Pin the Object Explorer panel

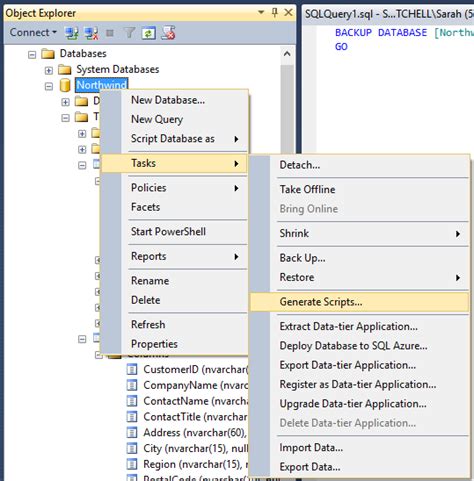tap(275, 13)
